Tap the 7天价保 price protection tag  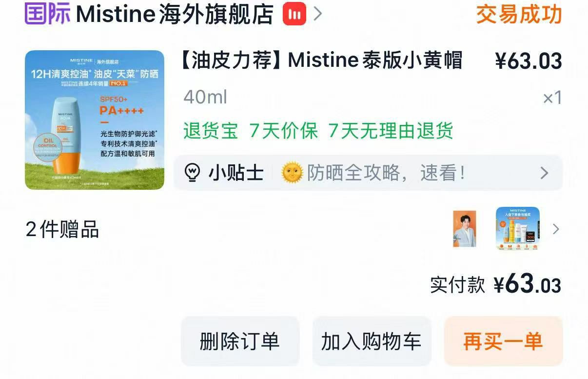pyautogui.click(x=284, y=131)
